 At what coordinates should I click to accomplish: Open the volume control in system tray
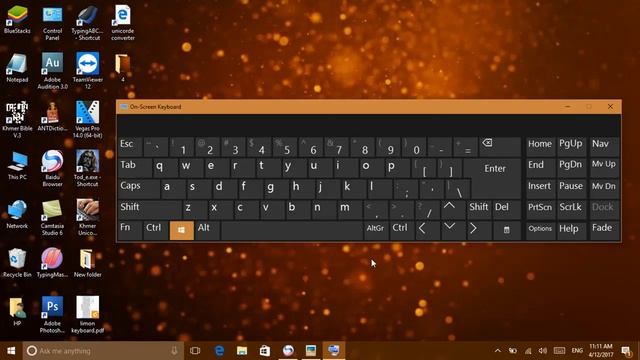[x=542, y=351]
